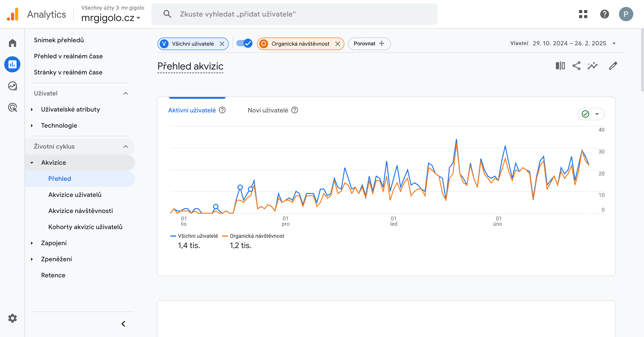Viewport: 644px width, 337px height.
Task: Remove Všichni uživatelé comparison chip
Action: click(x=222, y=44)
